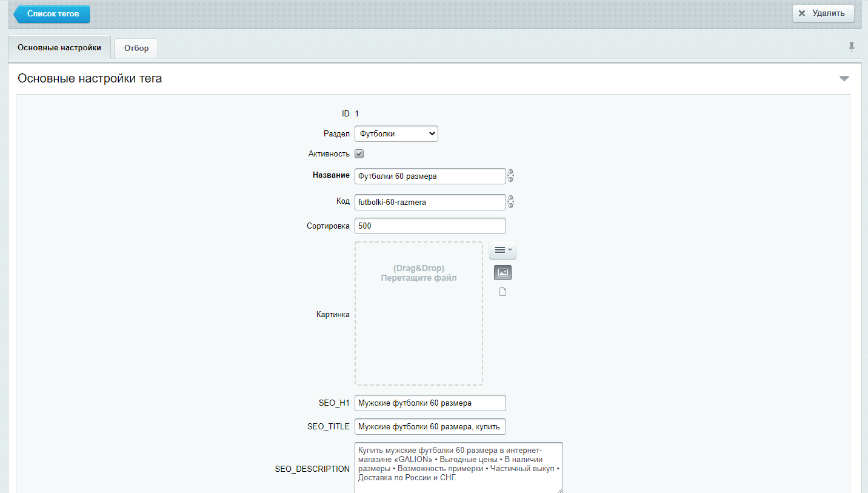Click the Сортировка field containing 500

pyautogui.click(x=430, y=226)
